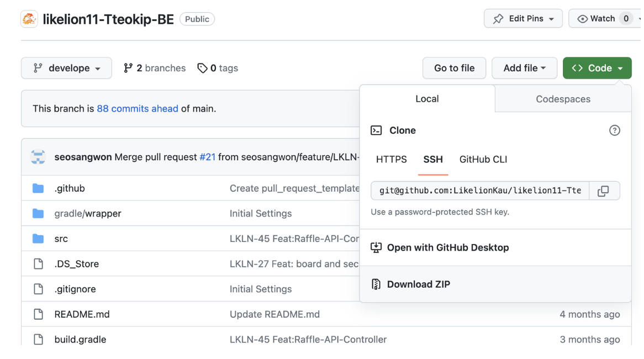Click the GitHub Desktop download icon
This screenshot has width=644, height=359.
376,247
